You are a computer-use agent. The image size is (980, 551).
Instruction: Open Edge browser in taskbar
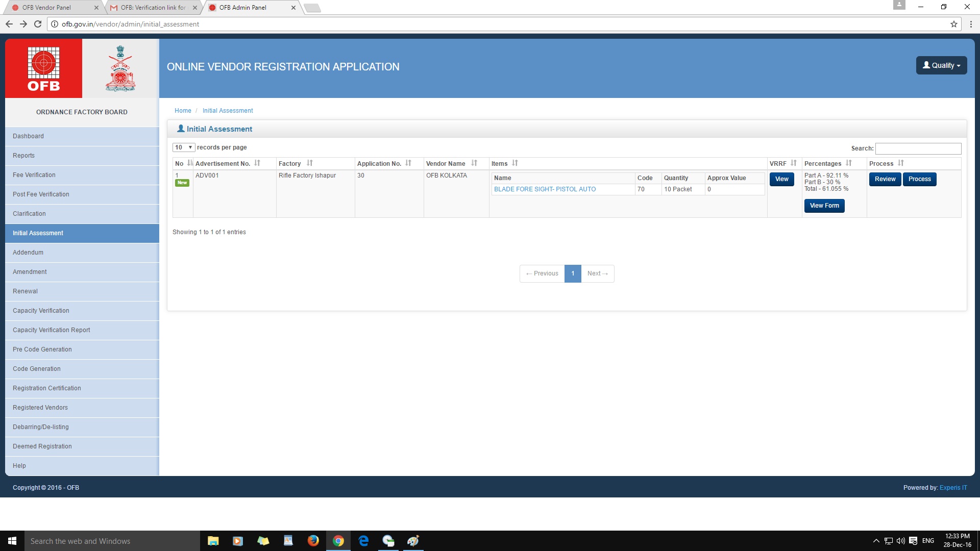point(363,541)
